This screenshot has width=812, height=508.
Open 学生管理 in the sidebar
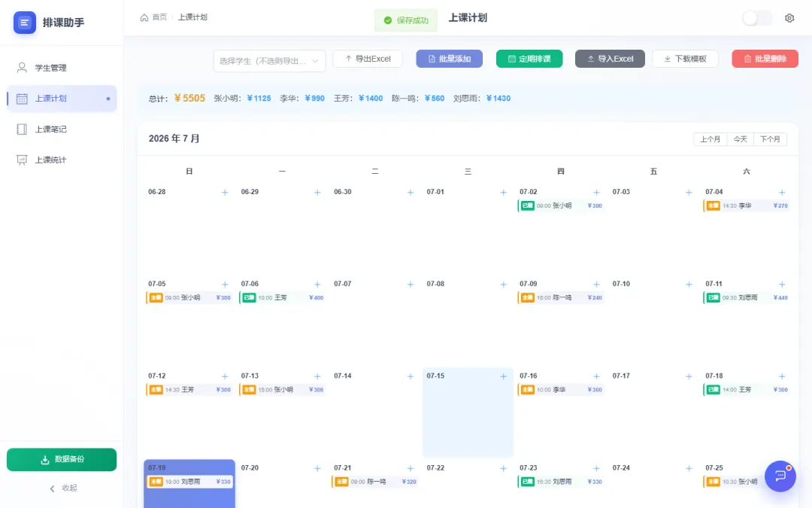tap(62, 68)
